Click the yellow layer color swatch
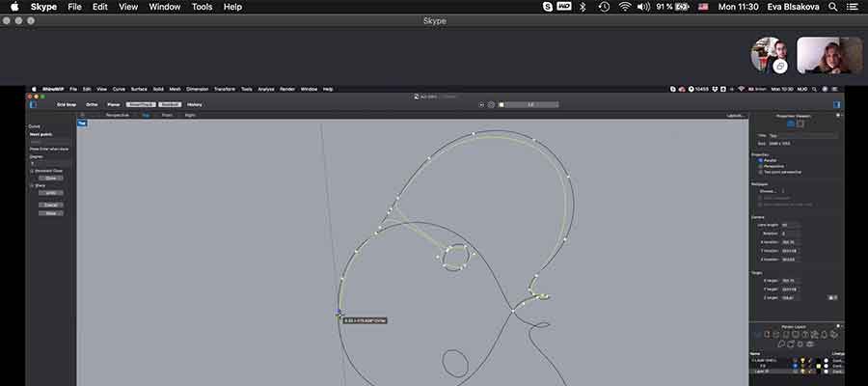The image size is (868, 386). [x=819, y=366]
